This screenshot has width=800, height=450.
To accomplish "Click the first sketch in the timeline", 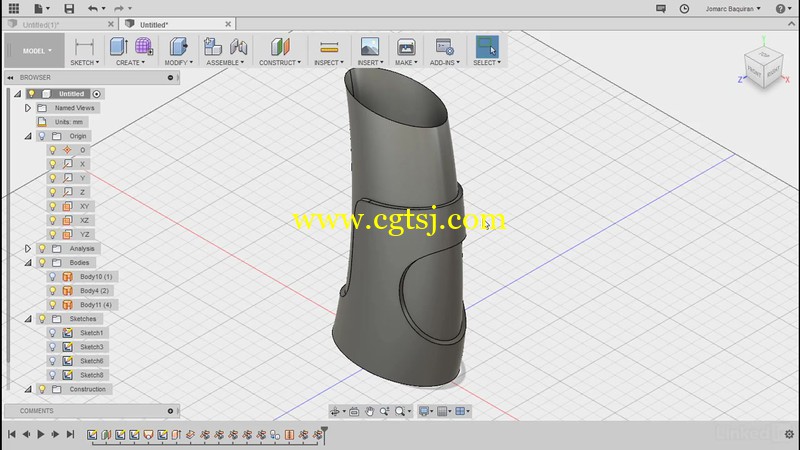I will (x=92, y=435).
